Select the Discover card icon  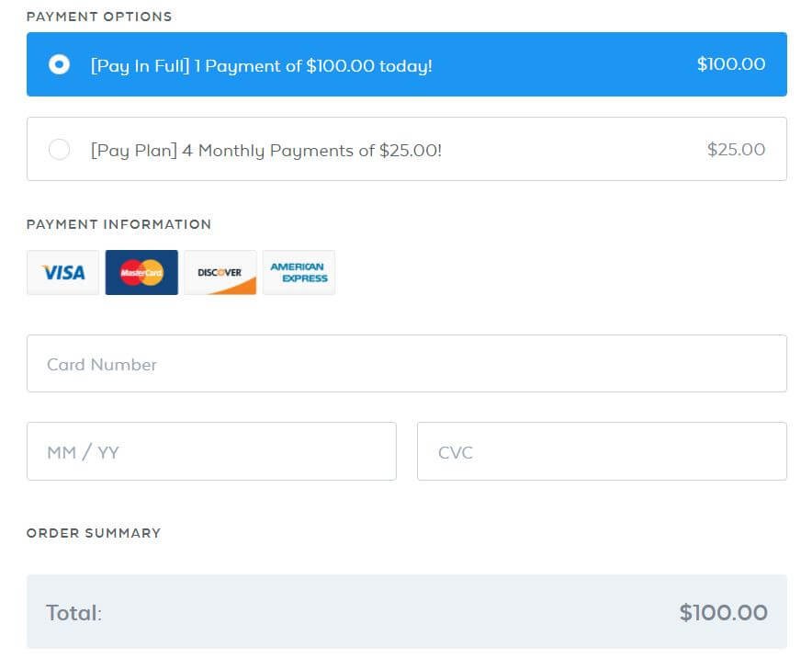pyautogui.click(x=220, y=273)
